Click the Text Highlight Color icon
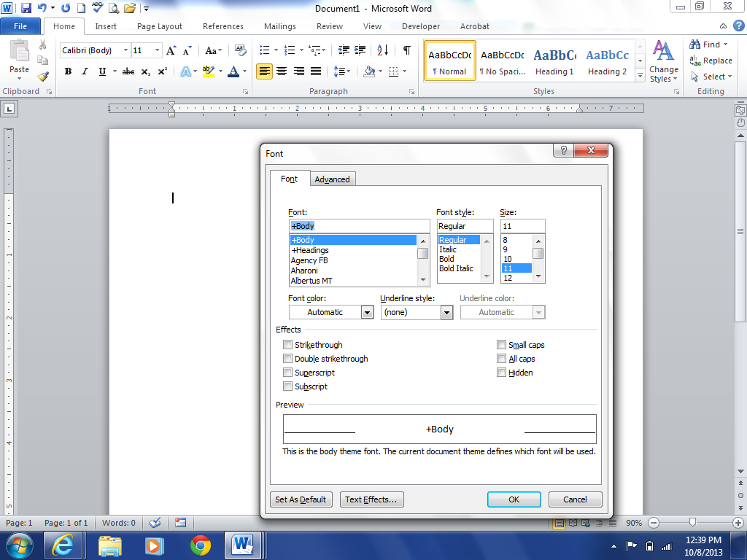Screen dimensions: 747x560 coord(209,71)
